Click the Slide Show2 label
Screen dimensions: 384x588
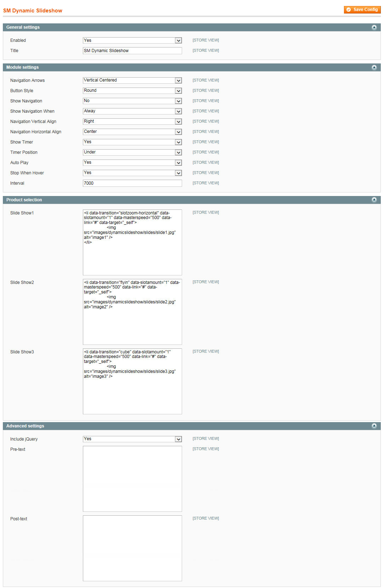(x=22, y=282)
